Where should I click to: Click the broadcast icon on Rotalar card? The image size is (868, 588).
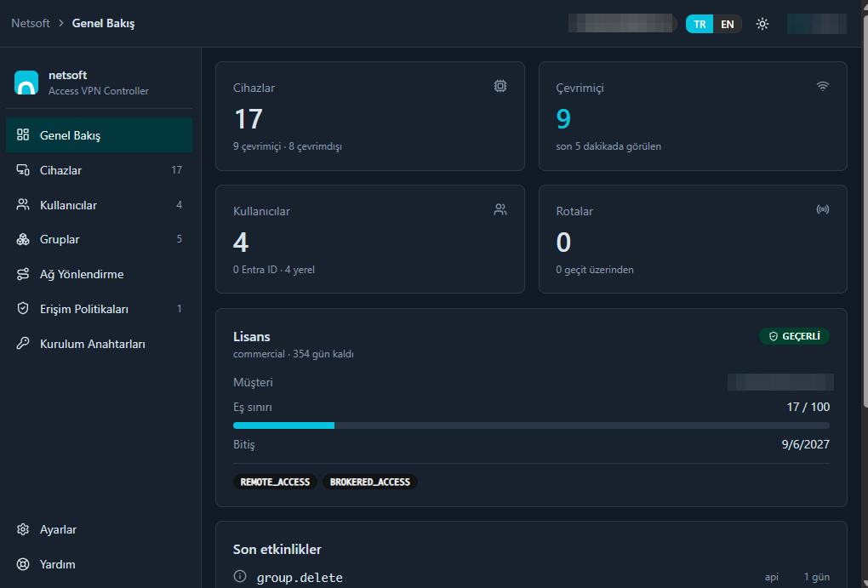(823, 209)
